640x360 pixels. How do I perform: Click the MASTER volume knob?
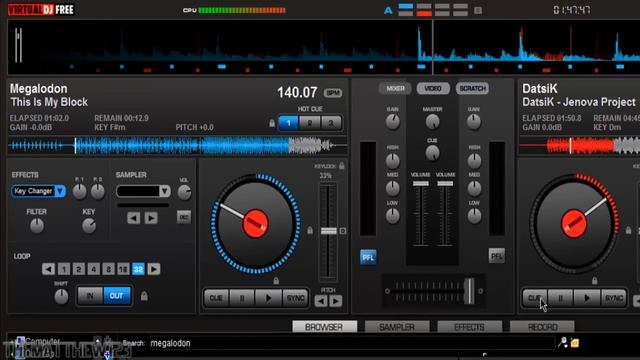coord(432,122)
